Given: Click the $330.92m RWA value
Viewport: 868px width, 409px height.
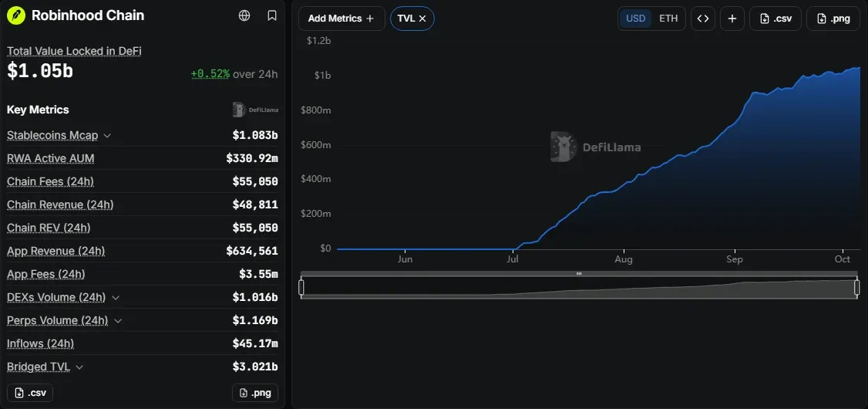Looking at the screenshot, I should pyautogui.click(x=252, y=158).
